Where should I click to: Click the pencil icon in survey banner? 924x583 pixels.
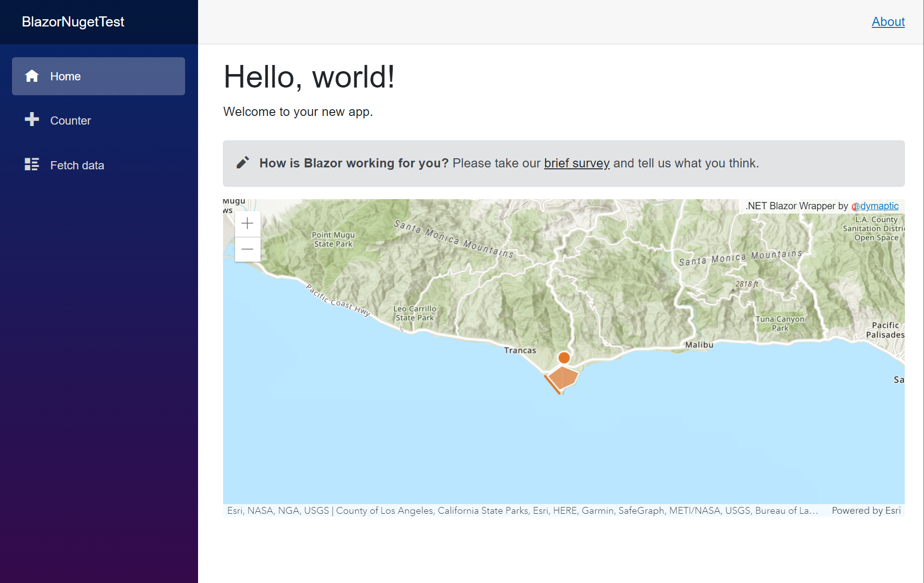(x=243, y=163)
